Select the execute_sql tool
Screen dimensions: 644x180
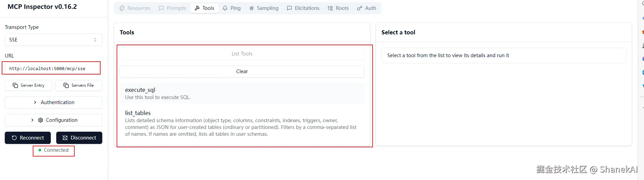tap(242, 93)
